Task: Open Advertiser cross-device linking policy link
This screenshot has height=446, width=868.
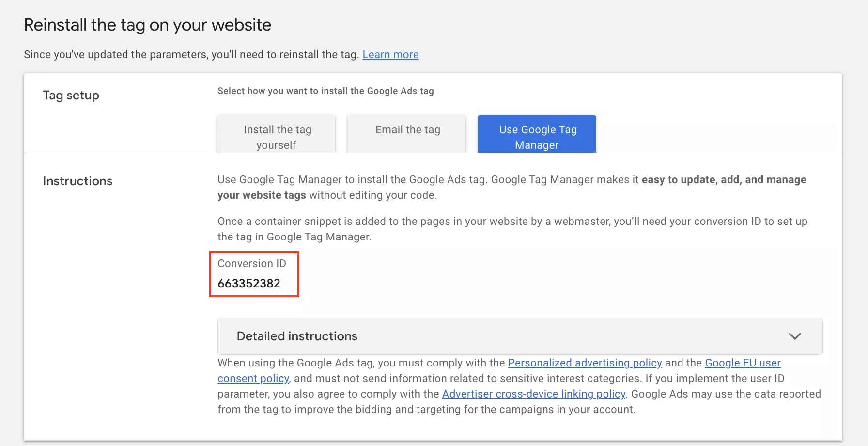Action: [x=533, y=394]
